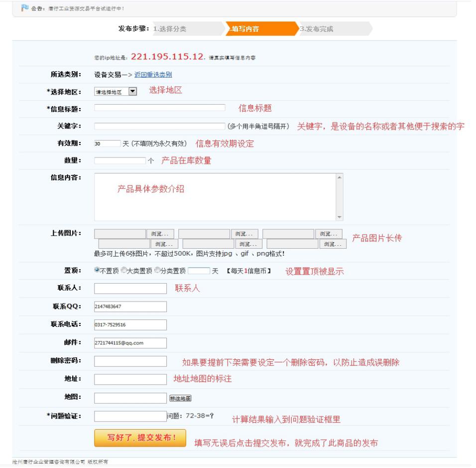Click the 信息标题 title input field
Viewport: 476px width, 468px height.
coord(159,108)
